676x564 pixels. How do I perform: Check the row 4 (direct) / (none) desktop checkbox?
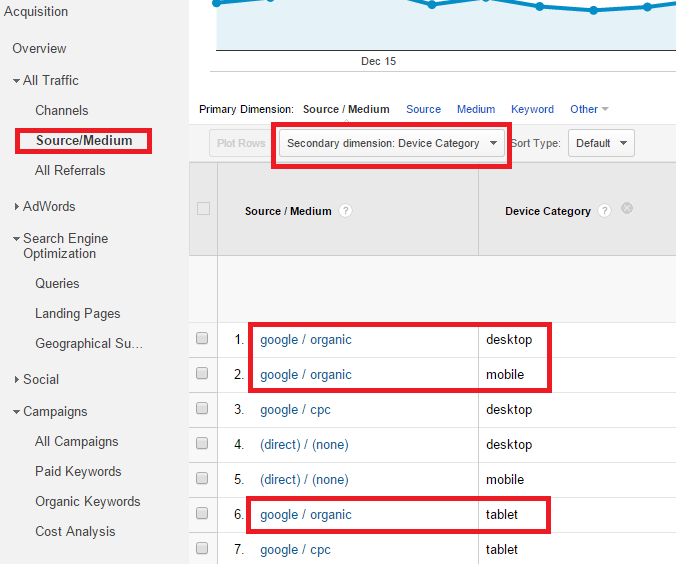tap(202, 443)
